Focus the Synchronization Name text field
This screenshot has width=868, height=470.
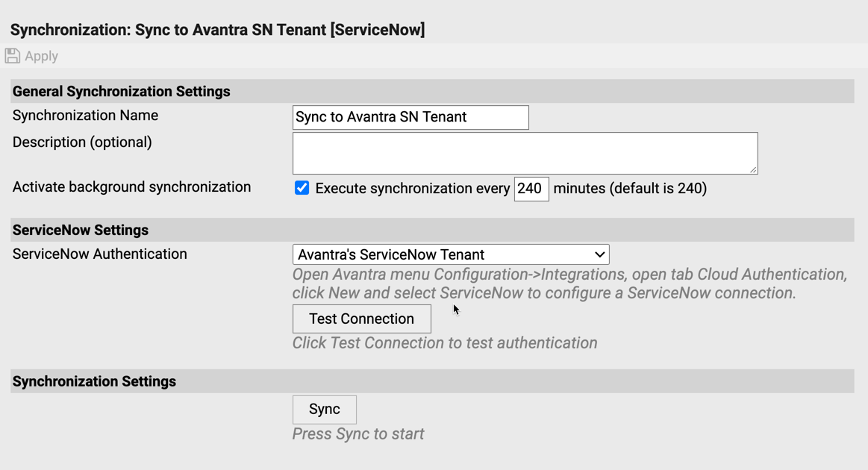[x=410, y=117]
